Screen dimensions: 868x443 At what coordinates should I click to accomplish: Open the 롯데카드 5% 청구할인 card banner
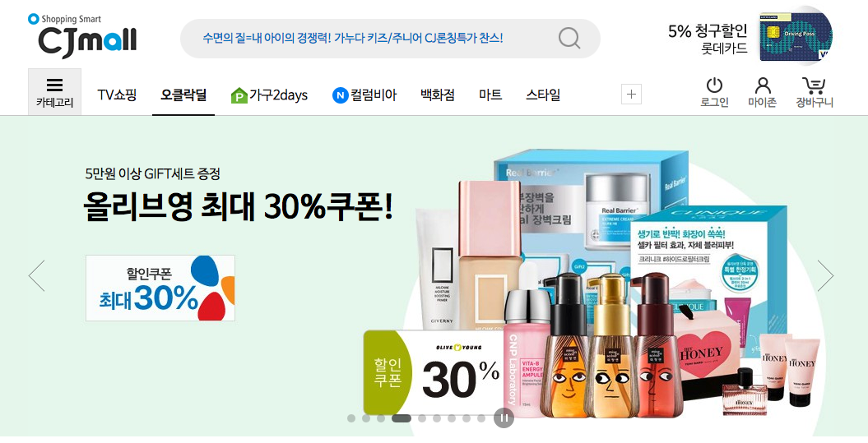[x=750, y=36]
